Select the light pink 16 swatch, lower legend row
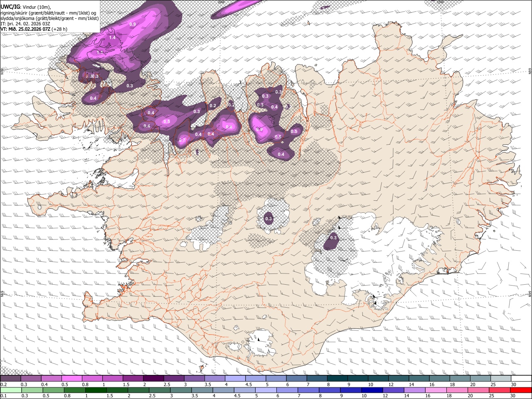Image resolution: width=532 pixels, height=399 pixels. tap(436, 390)
